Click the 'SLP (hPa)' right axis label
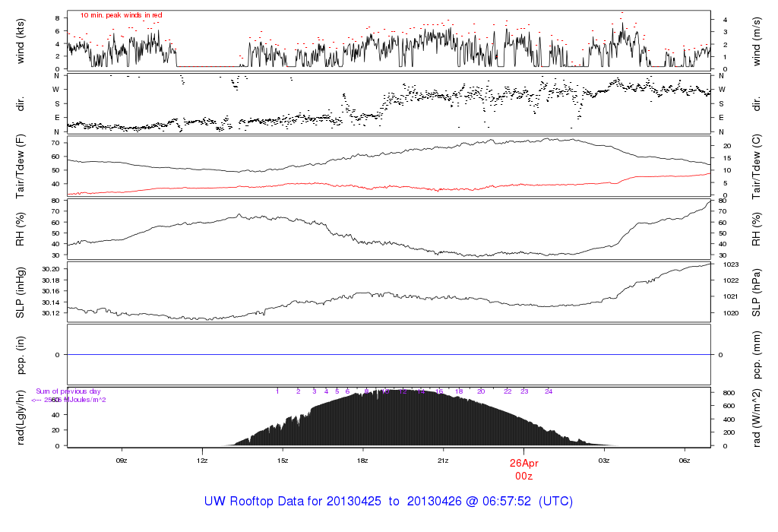This screenshot has width=778, height=532. pos(756,292)
